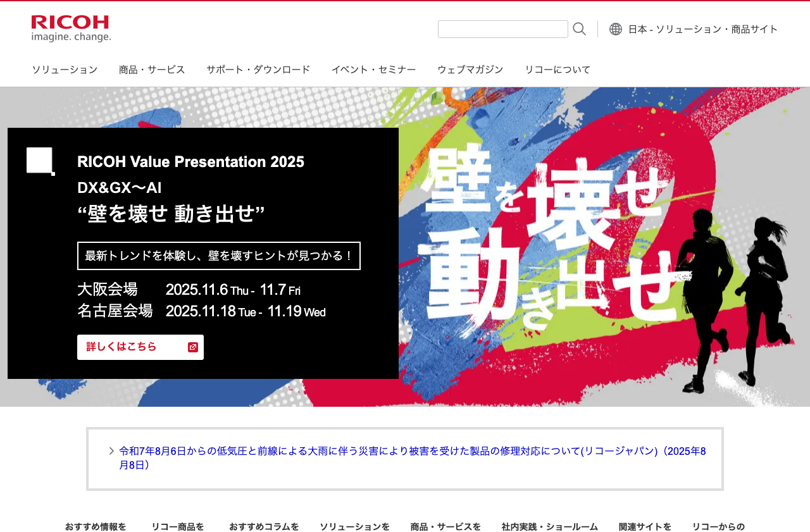The width and height of the screenshot is (810, 532).
Task: Switch to the おすすめコラムを tab
Action: tap(264, 526)
